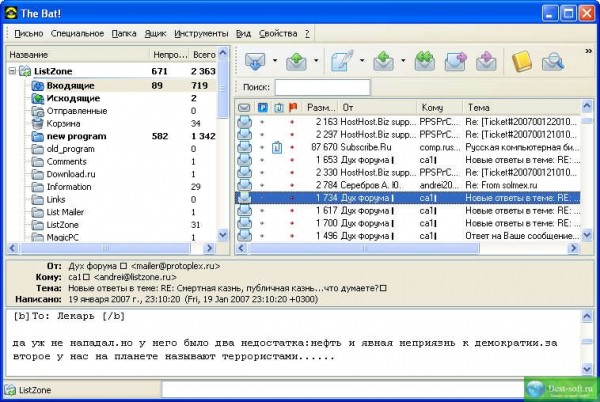Select the Отправленные folder
The height and width of the screenshot is (402, 600).
point(77,111)
